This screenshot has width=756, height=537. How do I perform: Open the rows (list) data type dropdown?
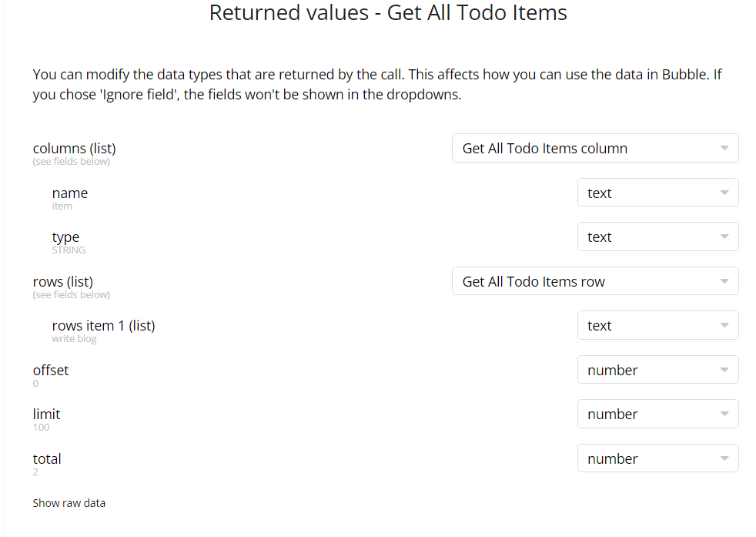click(594, 282)
